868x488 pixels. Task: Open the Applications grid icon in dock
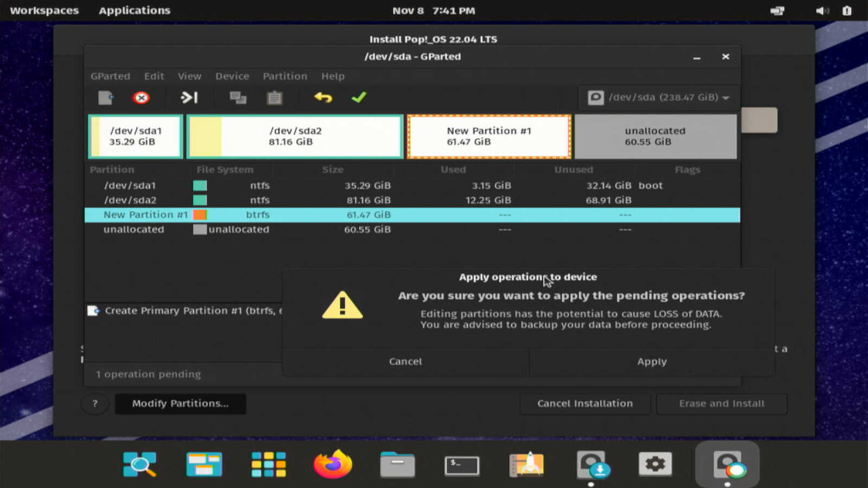click(x=269, y=464)
